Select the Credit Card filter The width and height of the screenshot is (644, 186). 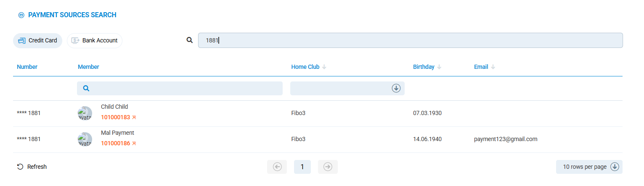click(x=38, y=41)
